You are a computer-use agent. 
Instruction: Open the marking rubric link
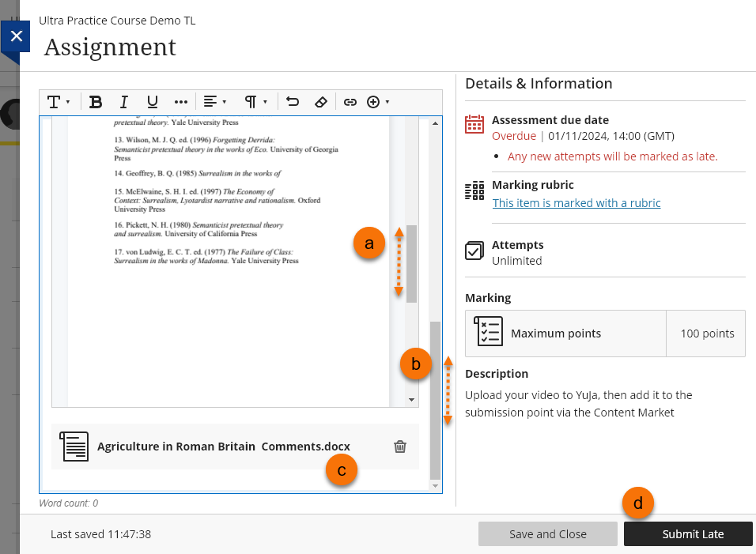pyautogui.click(x=576, y=203)
